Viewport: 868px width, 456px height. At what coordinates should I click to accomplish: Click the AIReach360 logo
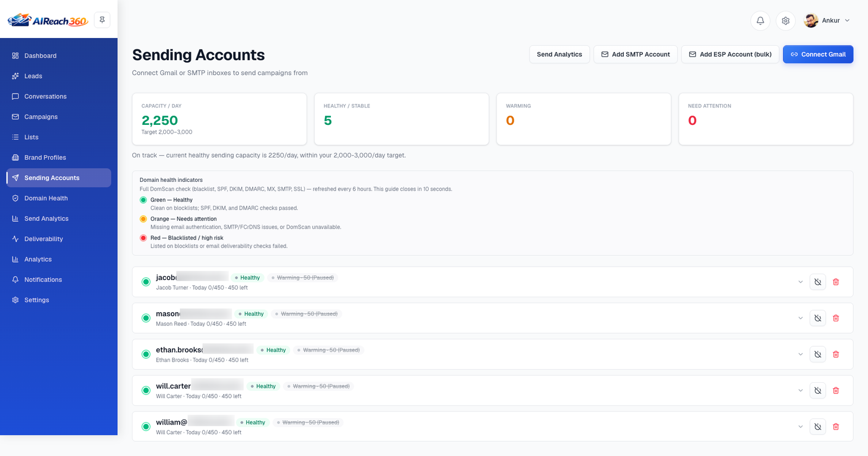(48, 21)
